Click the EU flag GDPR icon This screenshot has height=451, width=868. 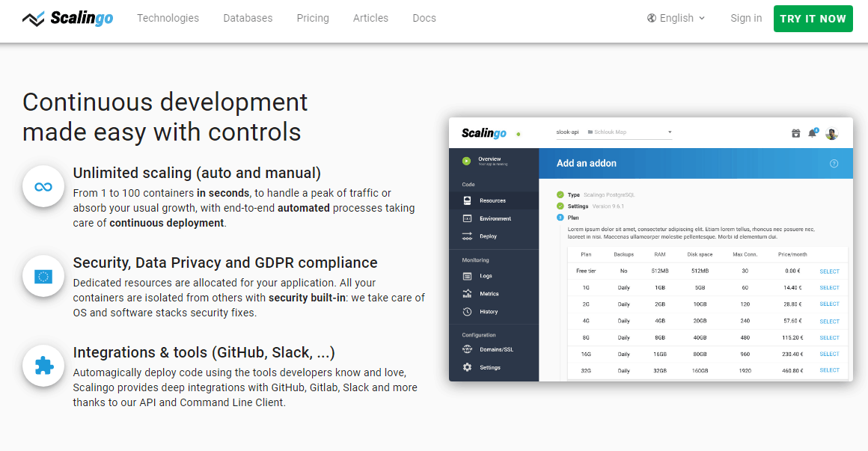click(43, 276)
